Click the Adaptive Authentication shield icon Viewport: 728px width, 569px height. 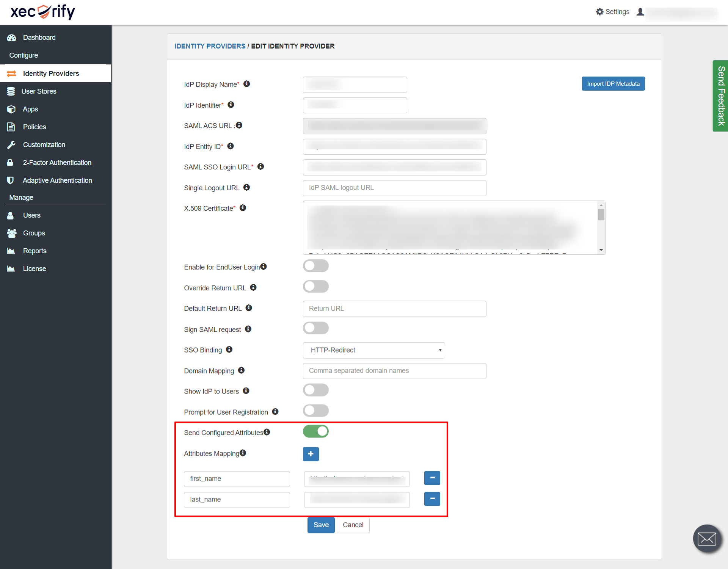tap(11, 180)
